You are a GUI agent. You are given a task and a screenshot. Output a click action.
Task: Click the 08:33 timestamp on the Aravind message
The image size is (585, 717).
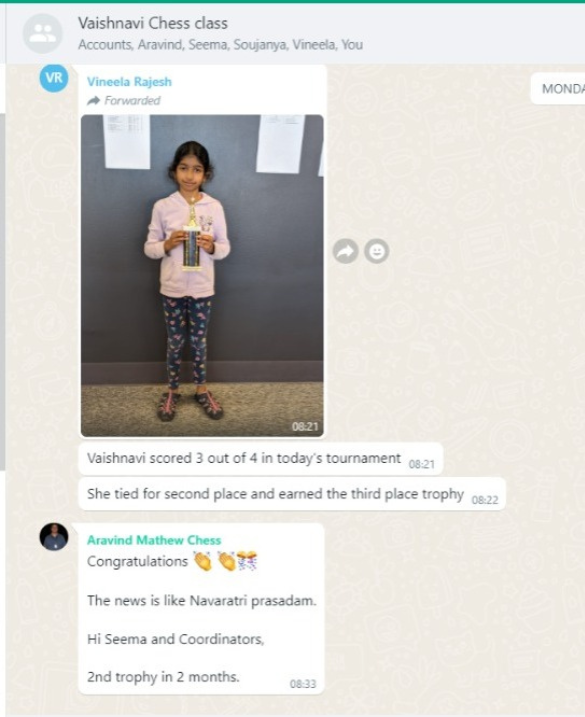click(303, 684)
